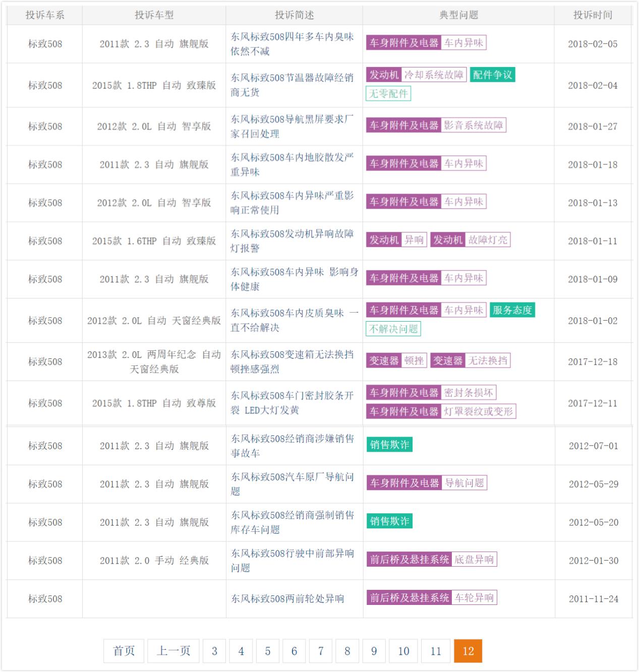The height and width of the screenshot is (672, 639).
Task: Open complaint 东风标致508四年多车内臭味依然不减
Action: 292,44
